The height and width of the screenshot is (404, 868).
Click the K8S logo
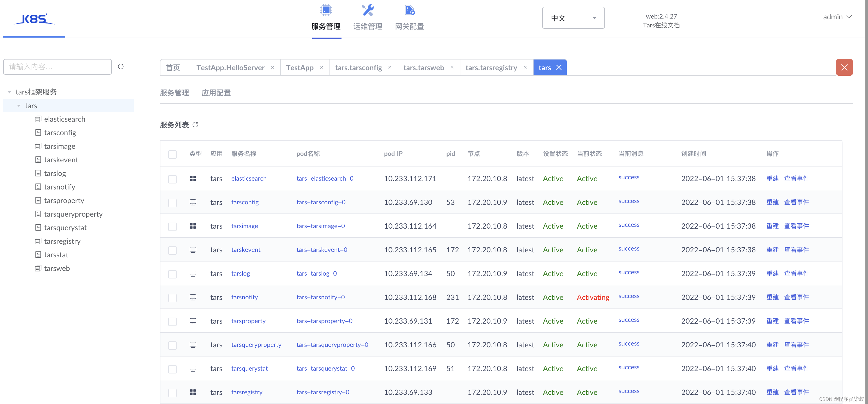pyautogui.click(x=34, y=19)
